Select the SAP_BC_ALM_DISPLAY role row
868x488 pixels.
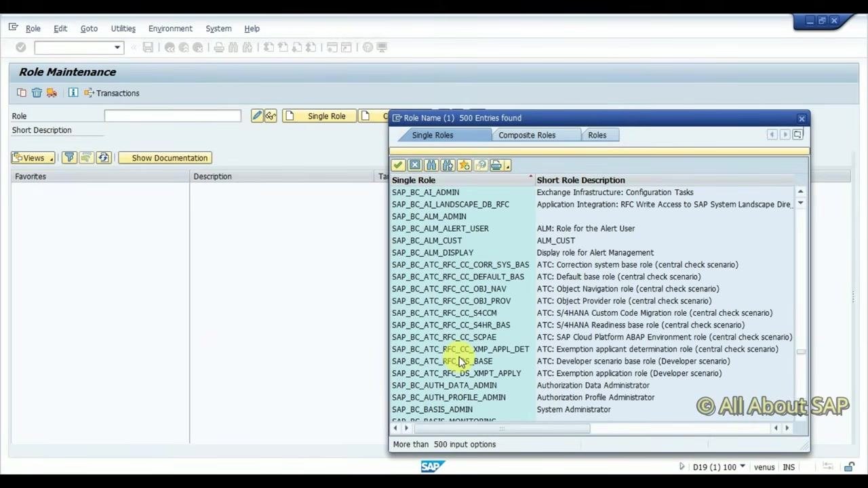pyautogui.click(x=592, y=253)
